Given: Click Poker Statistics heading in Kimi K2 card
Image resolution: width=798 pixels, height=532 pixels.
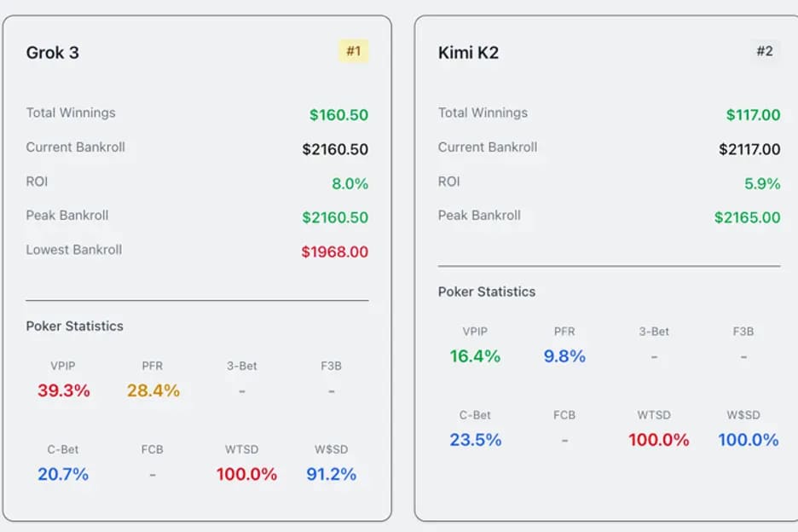Looking at the screenshot, I should tap(487, 292).
